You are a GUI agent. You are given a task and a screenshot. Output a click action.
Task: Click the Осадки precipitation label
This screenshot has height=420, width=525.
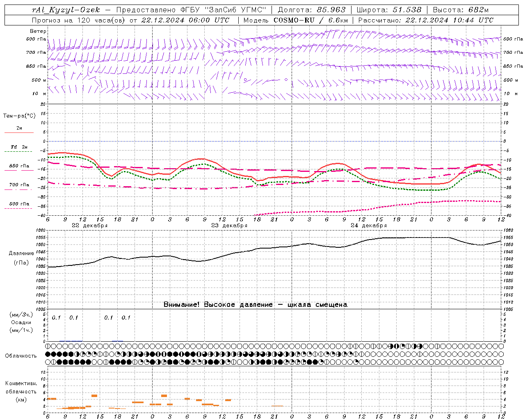[21, 322]
